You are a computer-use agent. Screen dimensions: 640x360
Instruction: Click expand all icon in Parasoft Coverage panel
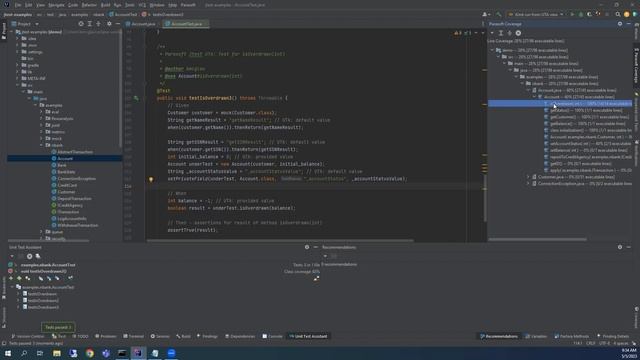click(501, 33)
